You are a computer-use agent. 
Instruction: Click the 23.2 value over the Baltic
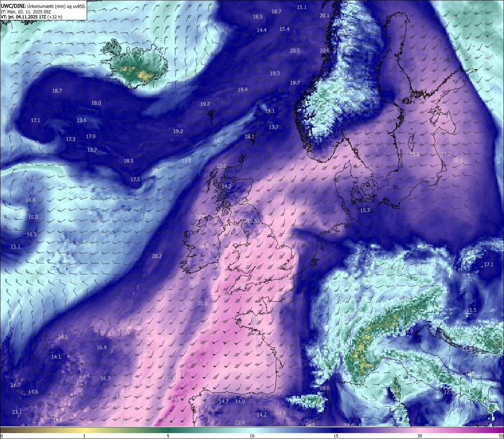coord(445,154)
